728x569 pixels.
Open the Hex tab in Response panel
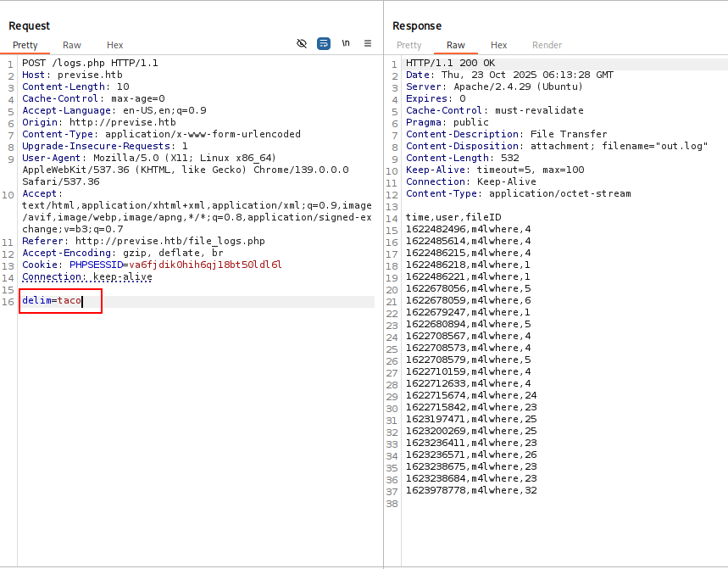tap(499, 45)
